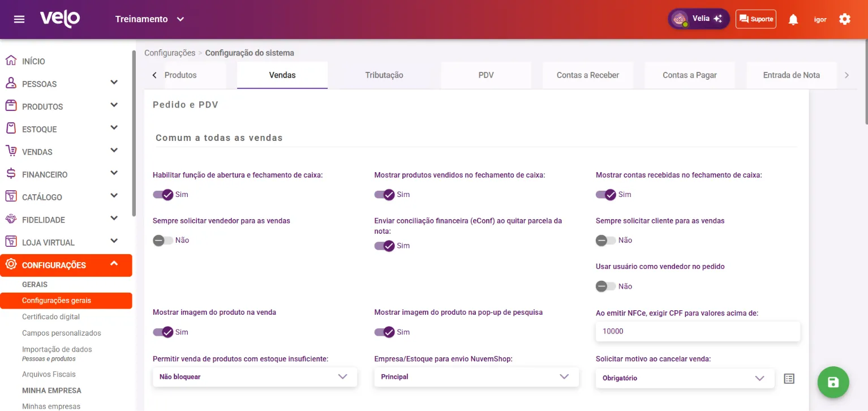Click the Pessoas person icon
Screen dimensions: 868x411
[x=11, y=83]
